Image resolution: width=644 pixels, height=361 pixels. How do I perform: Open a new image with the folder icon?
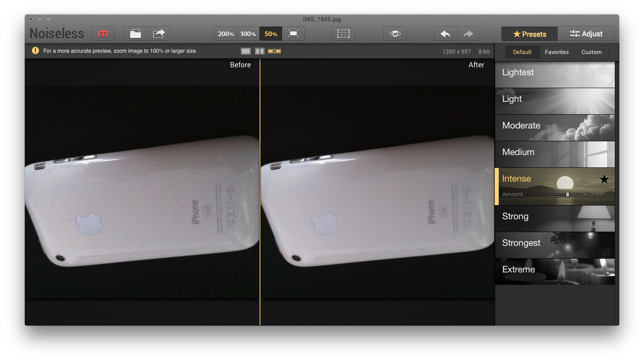135,33
